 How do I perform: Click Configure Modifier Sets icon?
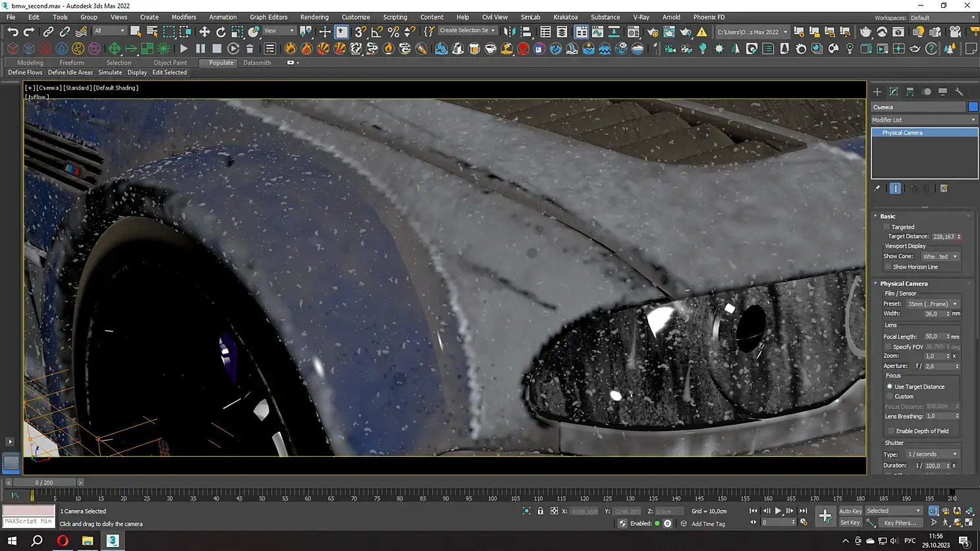[944, 189]
